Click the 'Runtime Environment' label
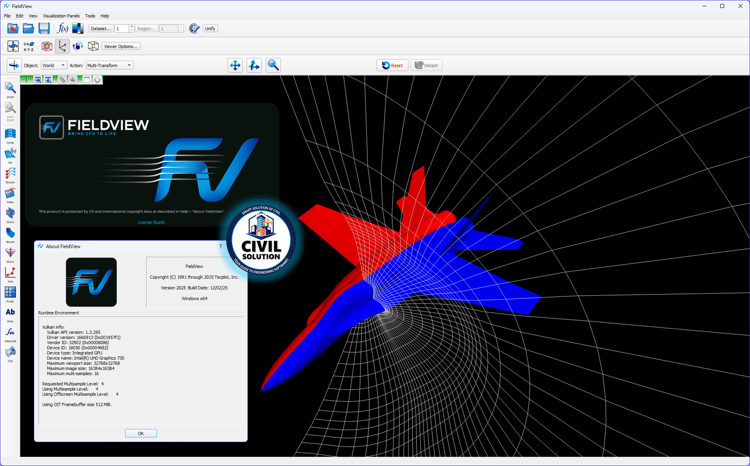This screenshot has height=466, width=750. (59, 313)
